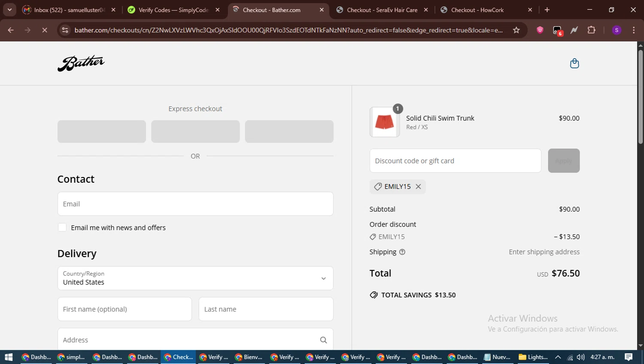
Task: Click the USD $76.50 total amount
Action: pyautogui.click(x=558, y=273)
